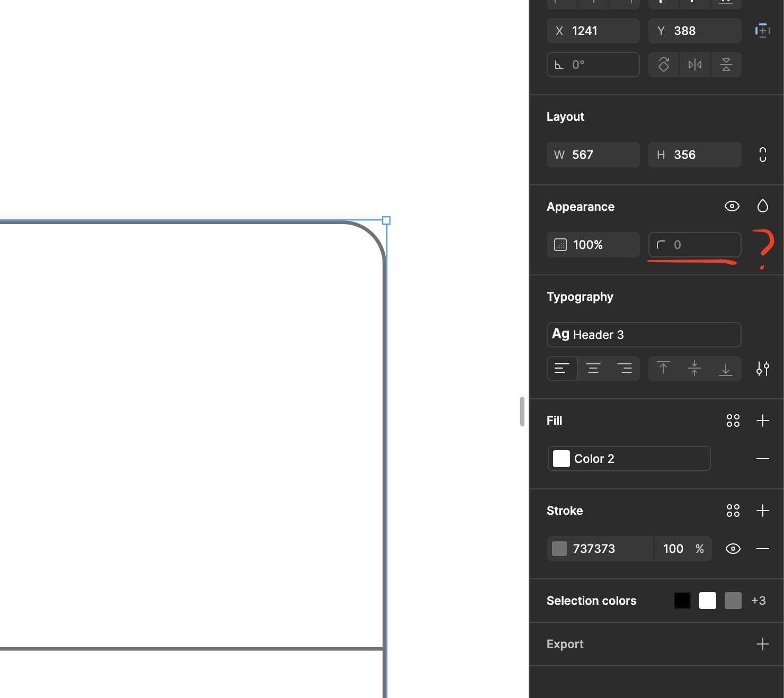Click the width field 567
The image size is (784, 698).
pyautogui.click(x=593, y=155)
